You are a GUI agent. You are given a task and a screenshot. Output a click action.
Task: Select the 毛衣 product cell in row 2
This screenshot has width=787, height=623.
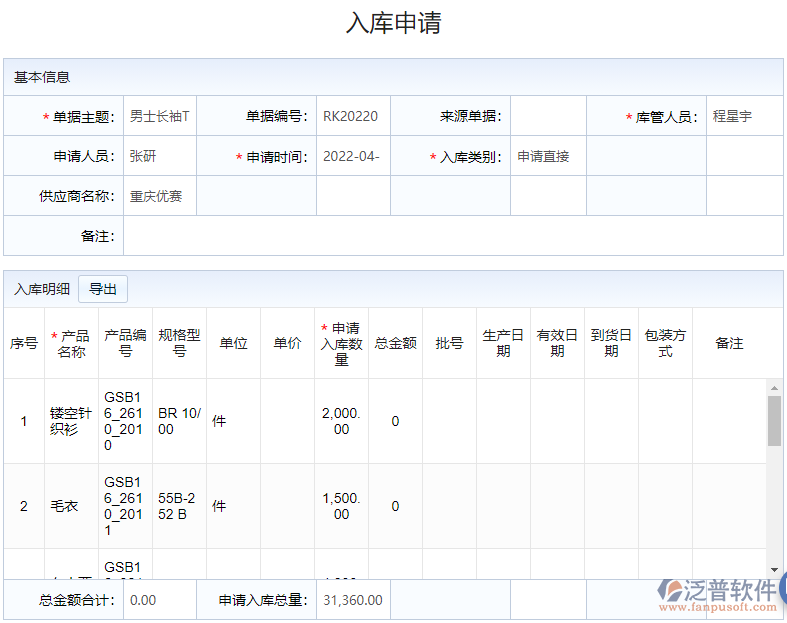(71, 506)
